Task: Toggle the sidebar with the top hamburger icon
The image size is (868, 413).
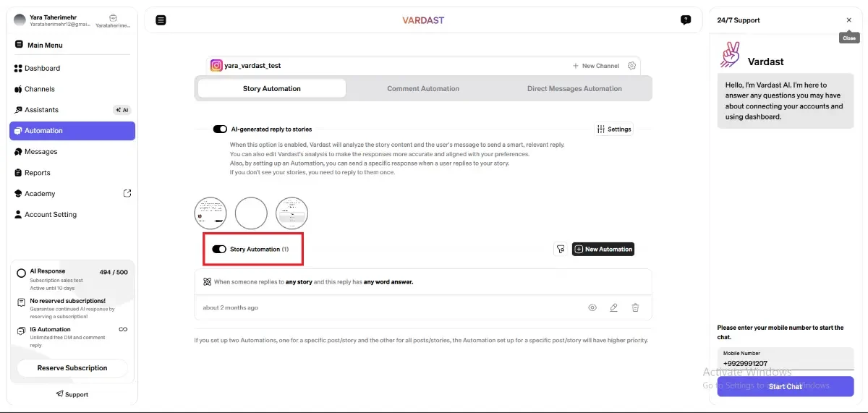Action: 161,20
